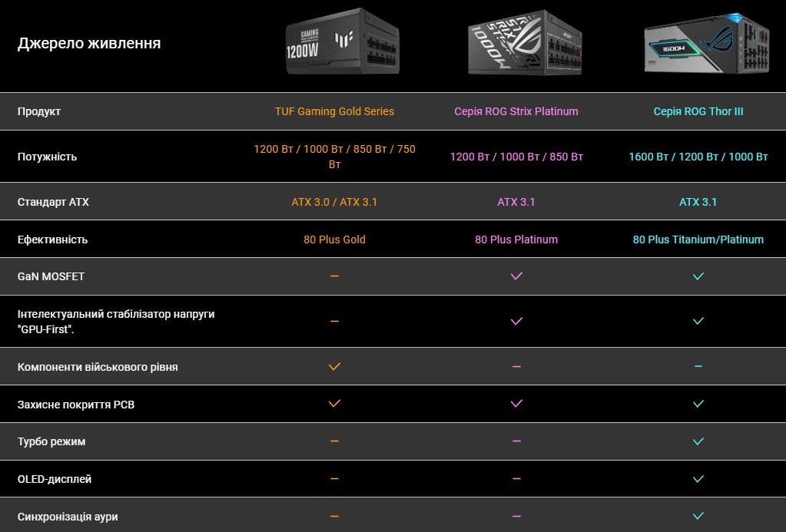The image size is (786, 532).
Task: Click the Захисне покриття PCB label
Action: tap(76, 405)
